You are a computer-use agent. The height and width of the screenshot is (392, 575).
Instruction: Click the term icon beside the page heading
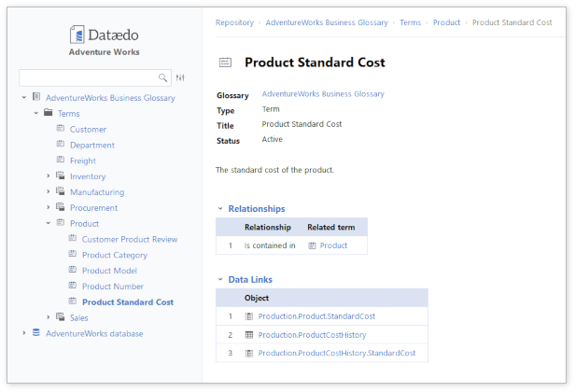(225, 63)
